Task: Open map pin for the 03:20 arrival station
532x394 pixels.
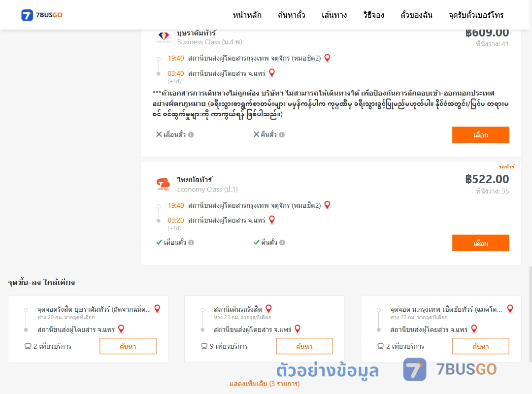Action: [x=272, y=220]
